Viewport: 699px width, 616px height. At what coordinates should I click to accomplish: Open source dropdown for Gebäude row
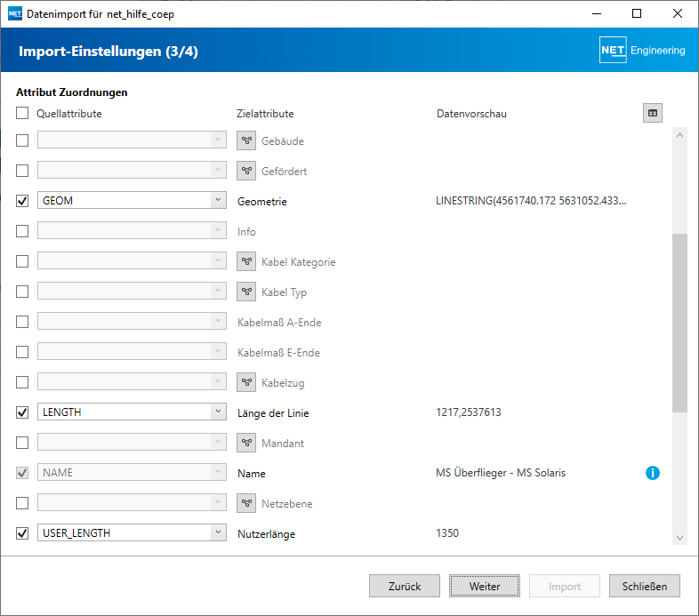click(132, 140)
